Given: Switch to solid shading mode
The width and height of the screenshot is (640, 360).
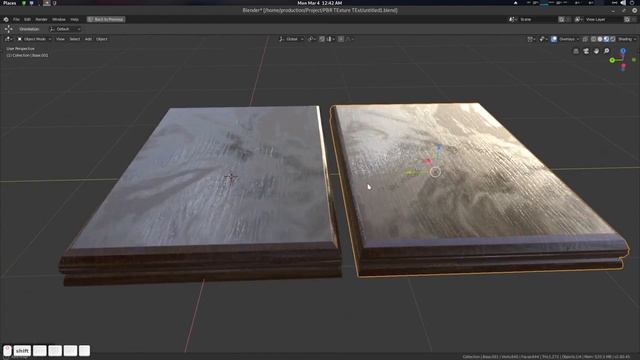Looking at the screenshot, I should 600,39.
